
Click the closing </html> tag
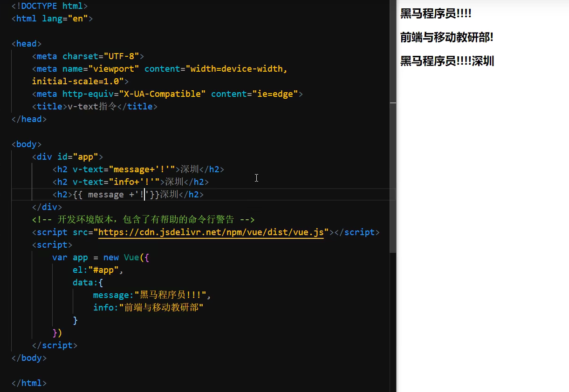[x=29, y=383]
